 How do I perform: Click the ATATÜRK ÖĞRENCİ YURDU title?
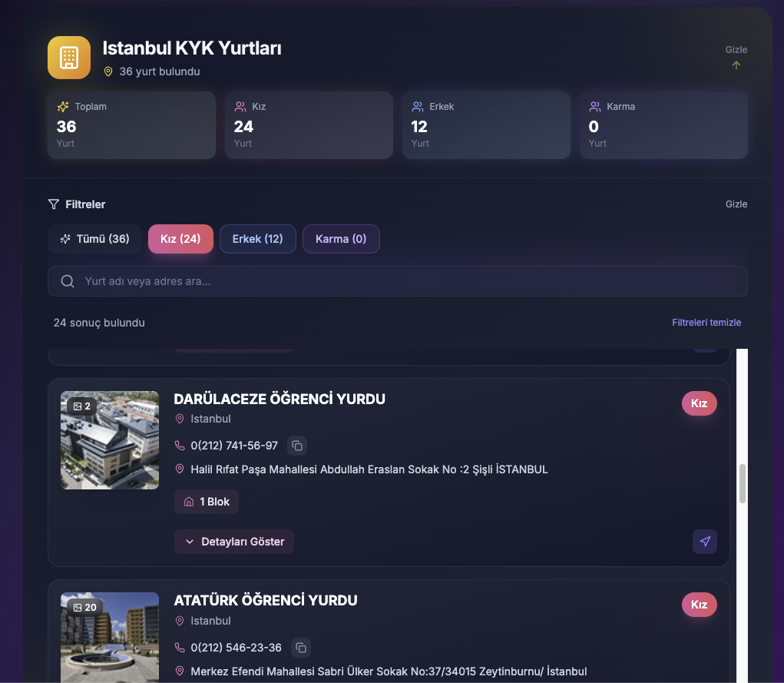coord(266,601)
